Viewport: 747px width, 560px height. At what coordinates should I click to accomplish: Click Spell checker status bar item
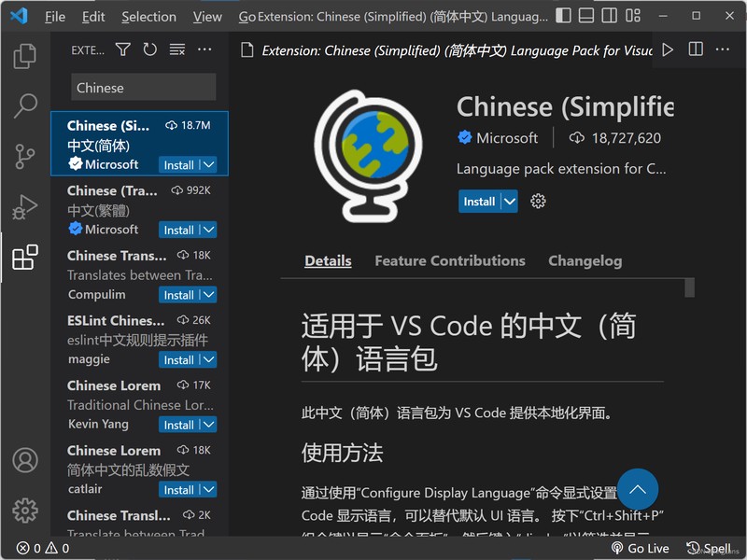click(709, 549)
